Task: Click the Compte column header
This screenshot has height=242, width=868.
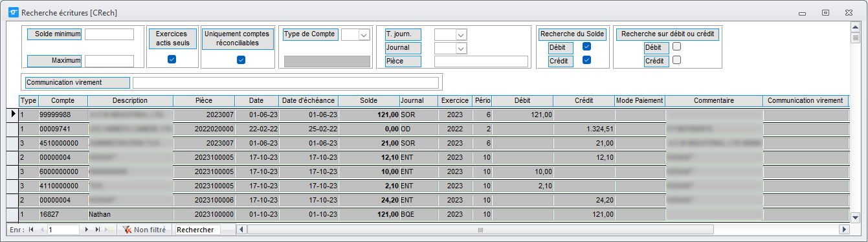Action: click(x=63, y=101)
